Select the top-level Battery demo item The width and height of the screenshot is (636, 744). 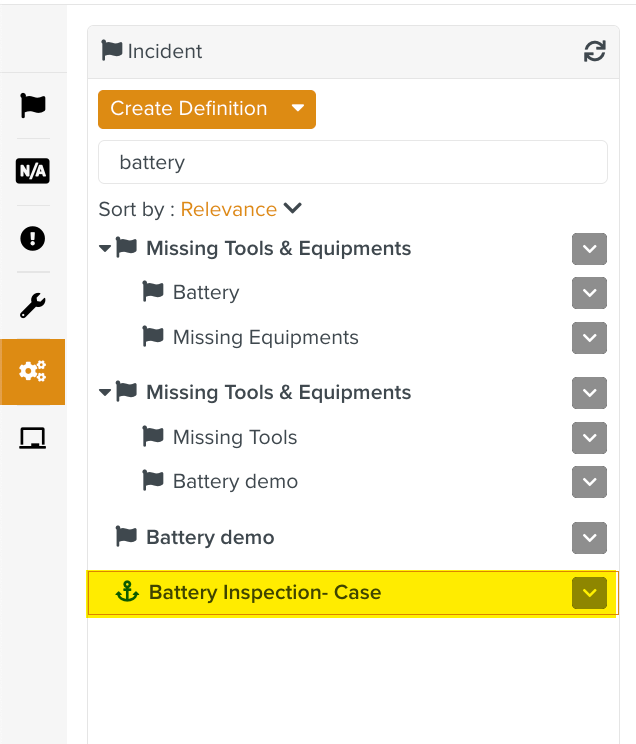click(210, 537)
